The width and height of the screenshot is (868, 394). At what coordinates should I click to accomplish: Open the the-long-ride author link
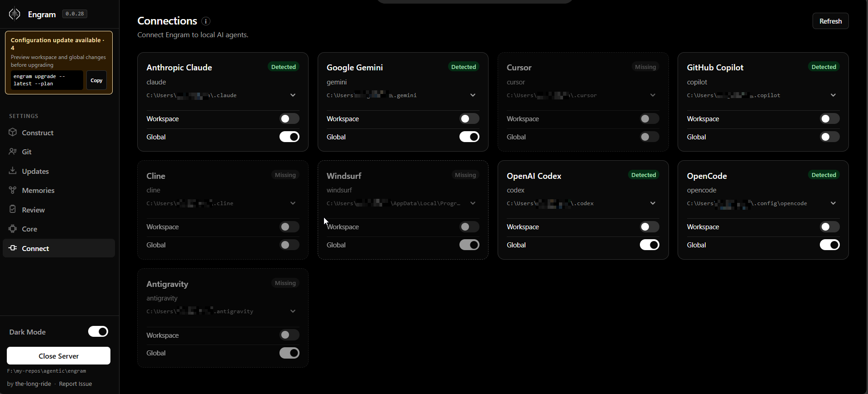pos(33,384)
